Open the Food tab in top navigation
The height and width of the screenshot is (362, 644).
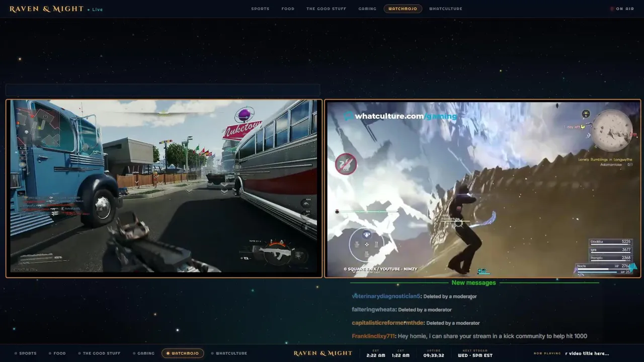point(288,9)
